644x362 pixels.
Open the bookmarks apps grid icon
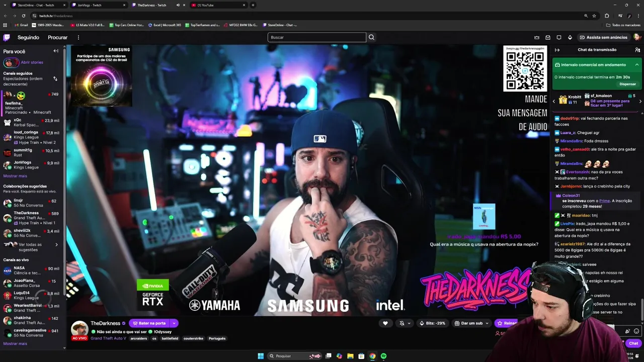point(5,25)
